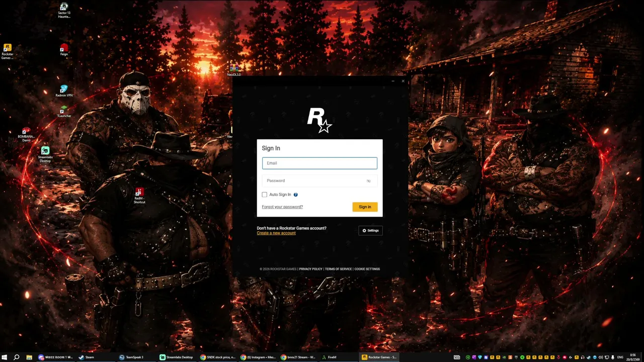This screenshot has height=362, width=644.
Task: Switch to Streamlabs Desktop in the taskbar
Action: tap(177, 357)
